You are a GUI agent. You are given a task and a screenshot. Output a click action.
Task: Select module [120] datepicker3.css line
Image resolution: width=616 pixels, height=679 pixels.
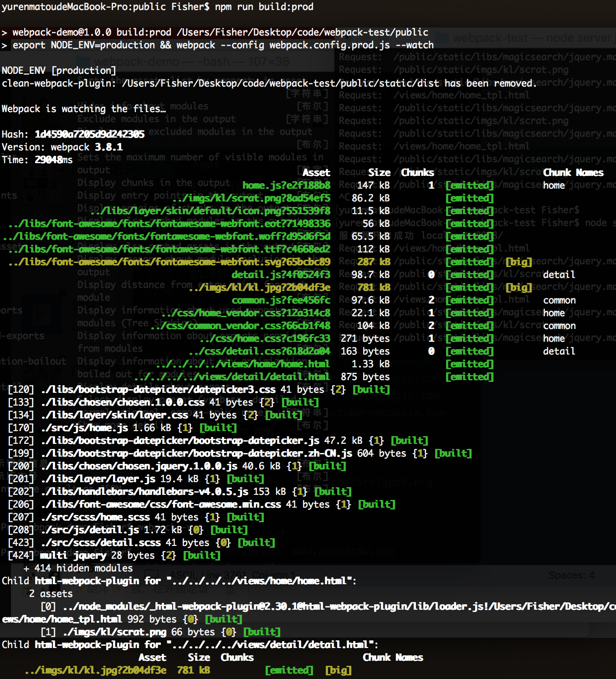tap(199, 390)
